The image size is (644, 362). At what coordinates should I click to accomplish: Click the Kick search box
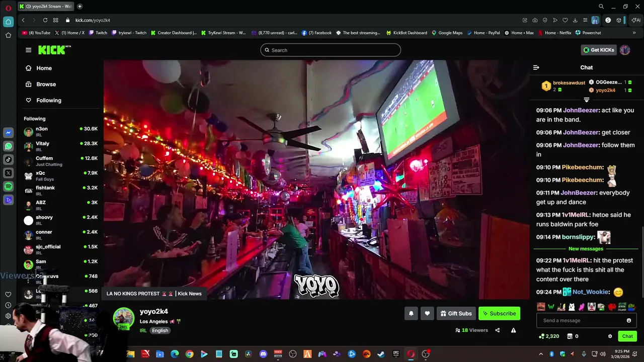pos(331,50)
